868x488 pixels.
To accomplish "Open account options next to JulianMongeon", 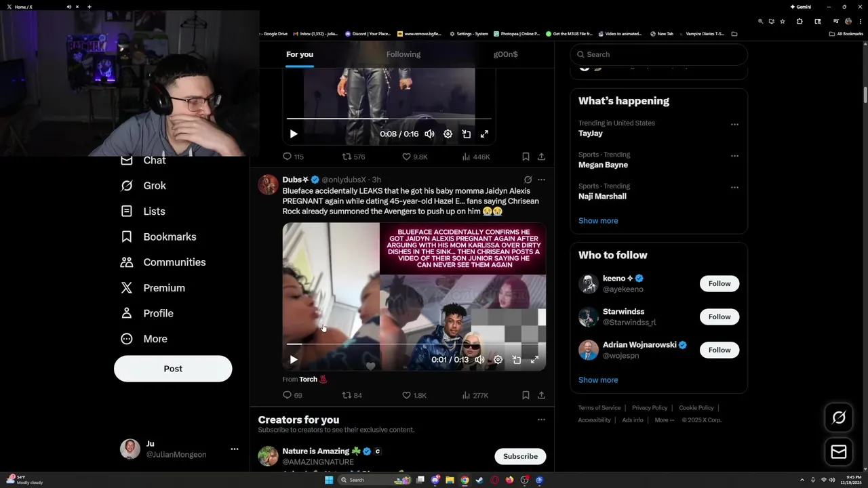I will tap(234, 449).
